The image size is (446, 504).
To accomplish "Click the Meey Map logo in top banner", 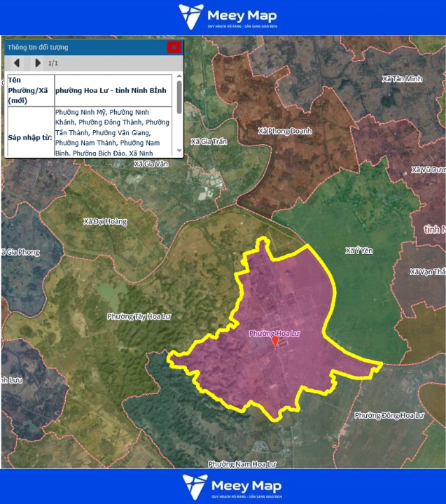I will (x=228, y=17).
